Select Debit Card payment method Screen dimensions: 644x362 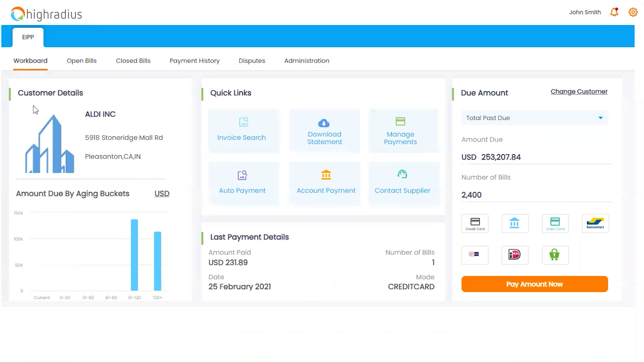(x=555, y=224)
